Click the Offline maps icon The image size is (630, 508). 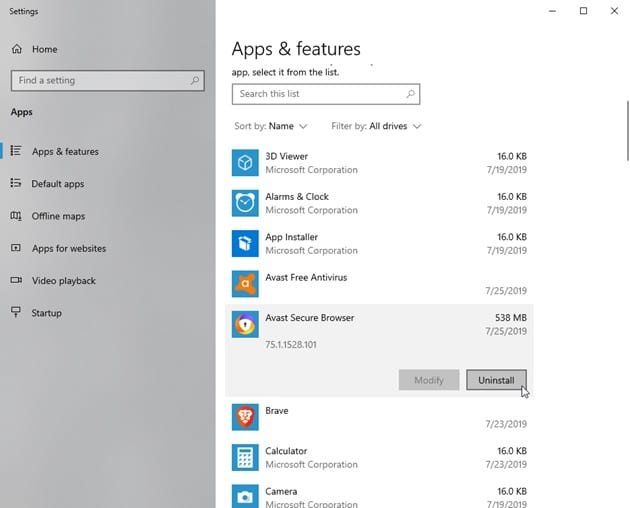[16, 216]
